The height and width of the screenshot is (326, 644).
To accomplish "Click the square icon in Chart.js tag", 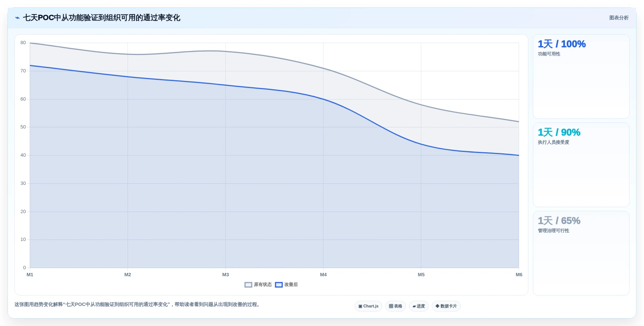I will pos(360,306).
